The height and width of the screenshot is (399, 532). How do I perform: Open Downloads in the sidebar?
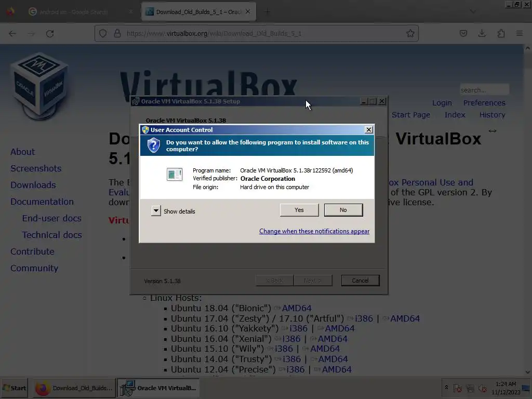pyautogui.click(x=33, y=185)
